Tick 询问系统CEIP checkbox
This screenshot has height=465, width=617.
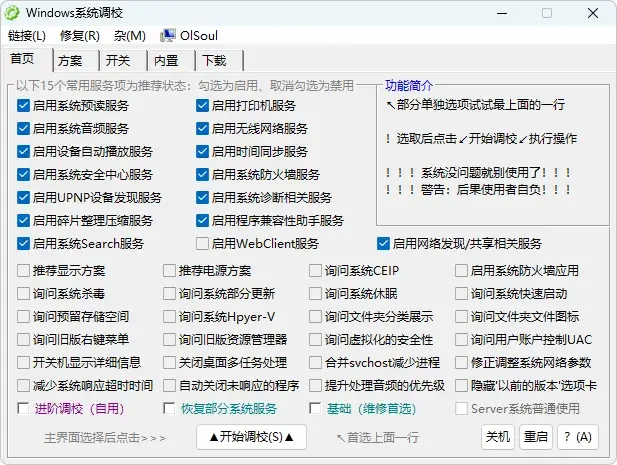[315, 271]
